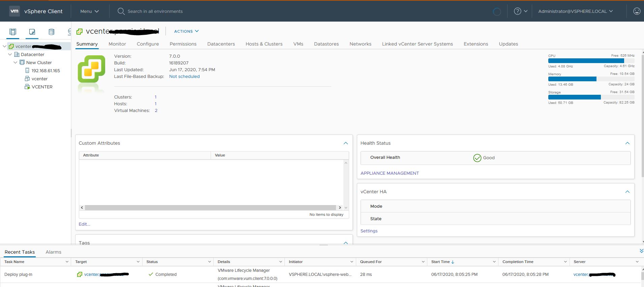
Task: Click the Memory usage bar
Action: pos(591,79)
